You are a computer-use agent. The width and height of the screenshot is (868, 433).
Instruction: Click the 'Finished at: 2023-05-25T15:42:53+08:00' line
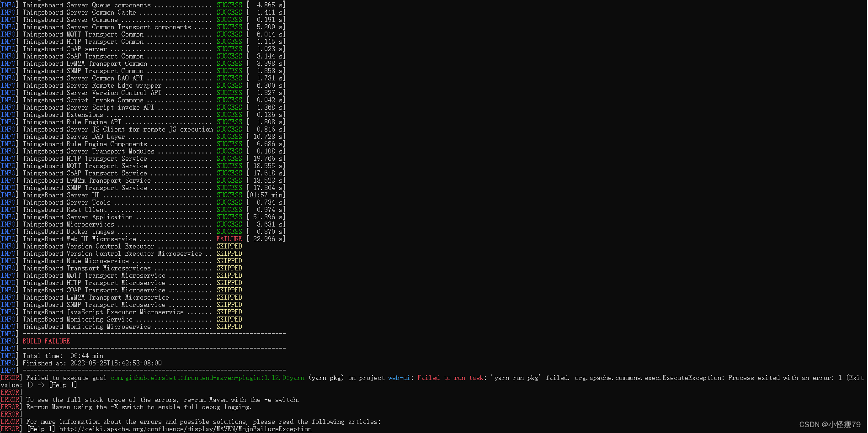(x=92, y=363)
